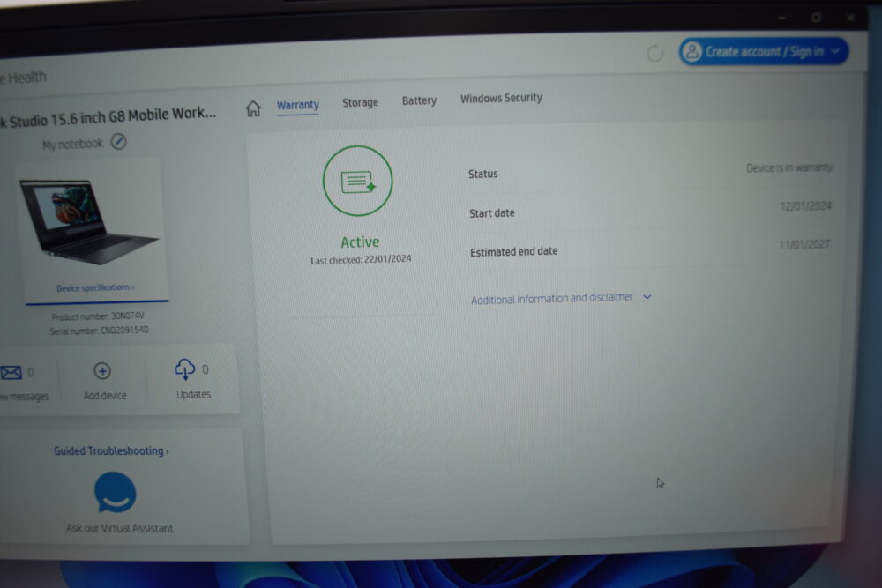Screen dimensions: 882x588
Task: Select estimated end date value 11/01/2027
Action: point(804,244)
